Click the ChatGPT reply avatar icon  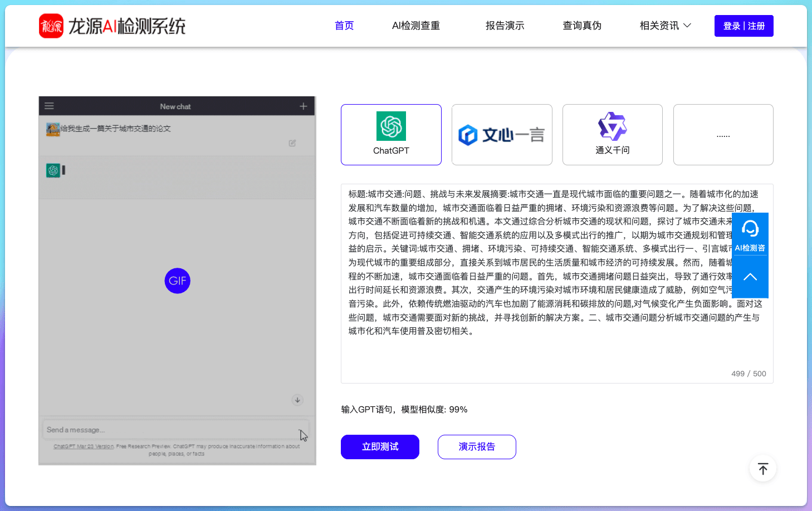(53, 170)
